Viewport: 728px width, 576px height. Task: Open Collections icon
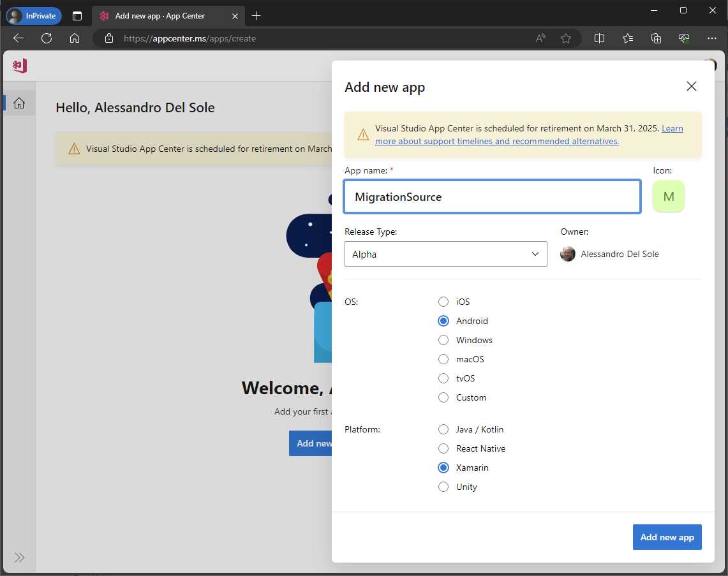(655, 38)
